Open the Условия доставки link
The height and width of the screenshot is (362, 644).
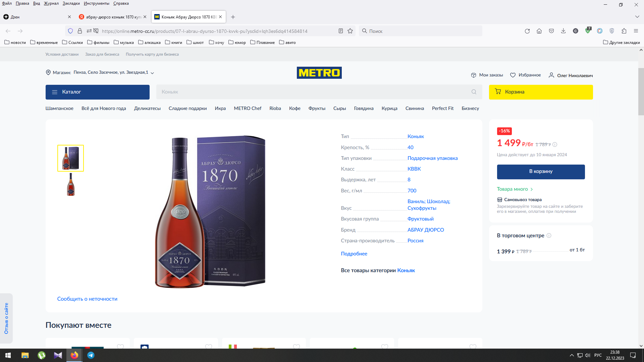coord(62,54)
